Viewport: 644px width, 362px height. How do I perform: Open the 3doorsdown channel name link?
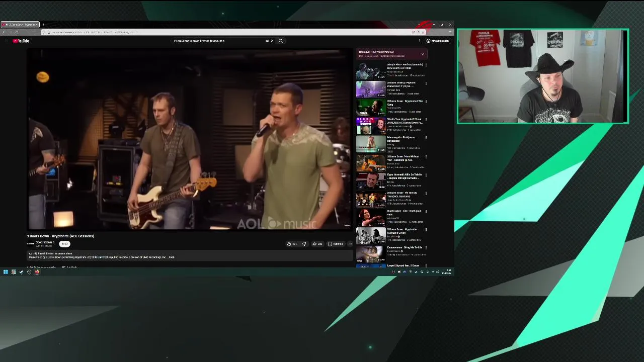[44, 242]
